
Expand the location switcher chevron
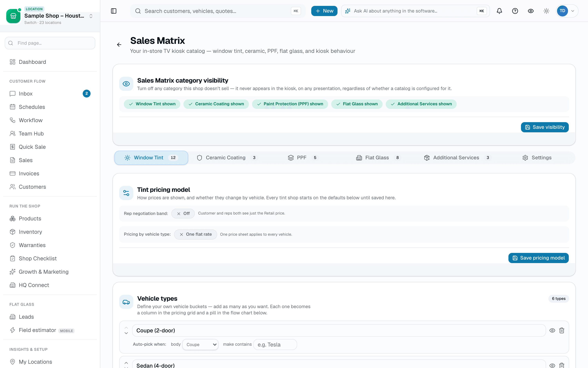91,16
